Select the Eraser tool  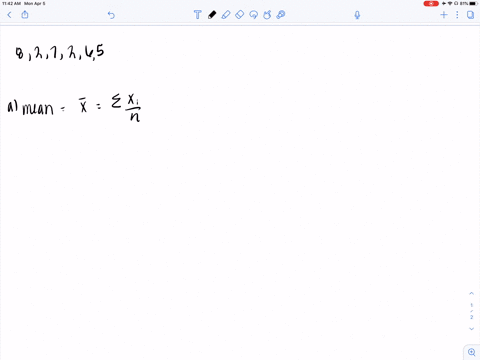[x=240, y=15]
